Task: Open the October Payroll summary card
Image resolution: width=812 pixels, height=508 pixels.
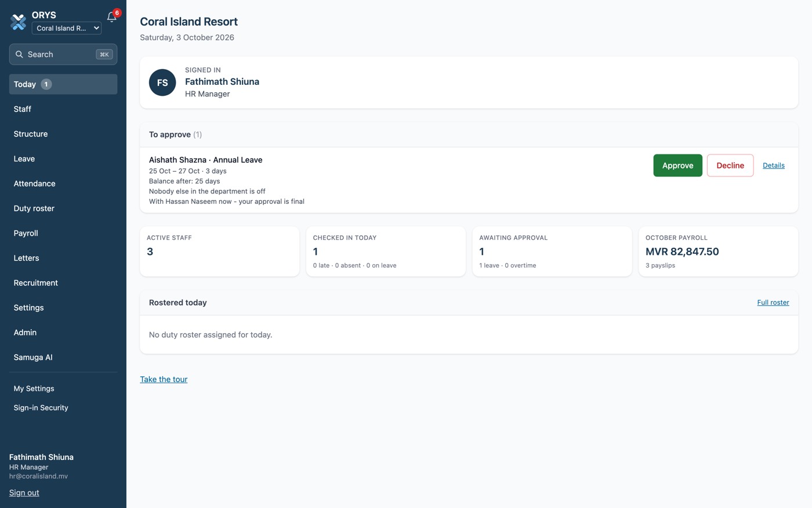Action: point(718,251)
